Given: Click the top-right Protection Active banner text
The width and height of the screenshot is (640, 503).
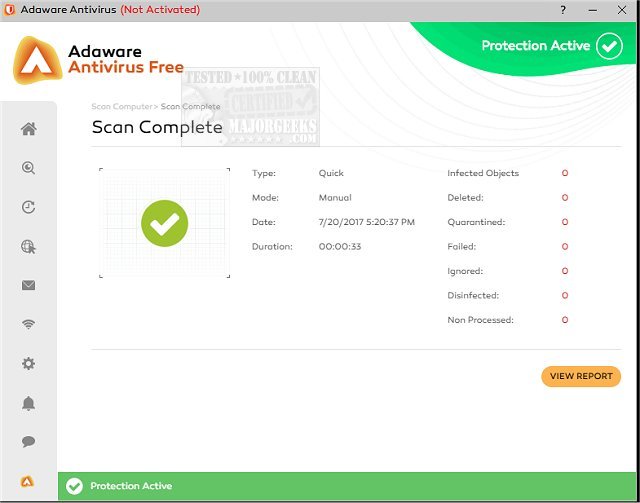Looking at the screenshot, I should (x=536, y=46).
